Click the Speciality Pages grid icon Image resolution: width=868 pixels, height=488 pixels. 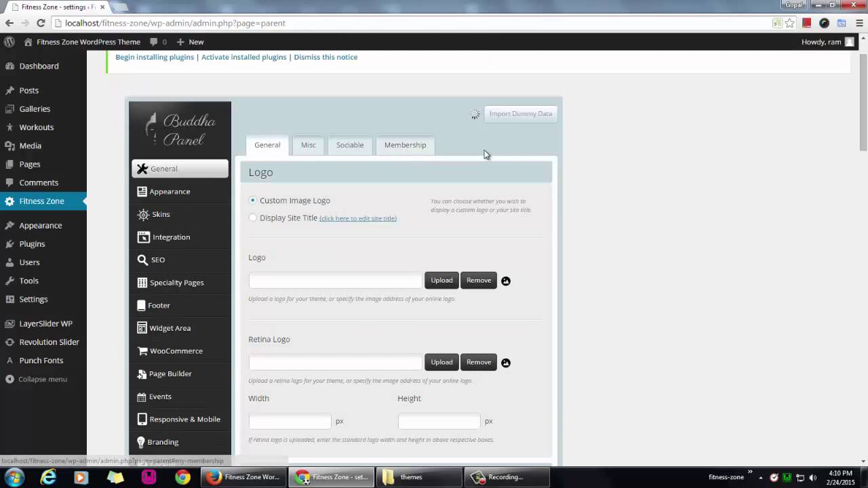[x=142, y=283]
